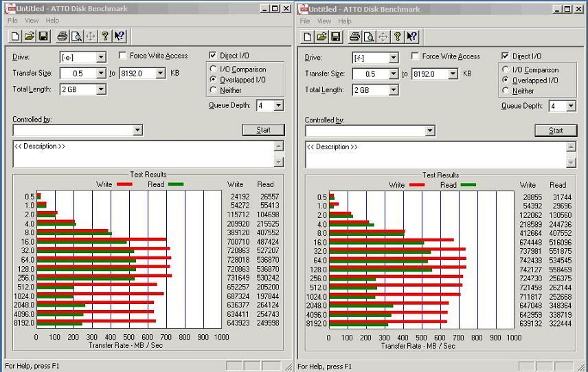The height and width of the screenshot is (372, 588).
Task: Click Help question mark icon in right window
Action: 398,36
